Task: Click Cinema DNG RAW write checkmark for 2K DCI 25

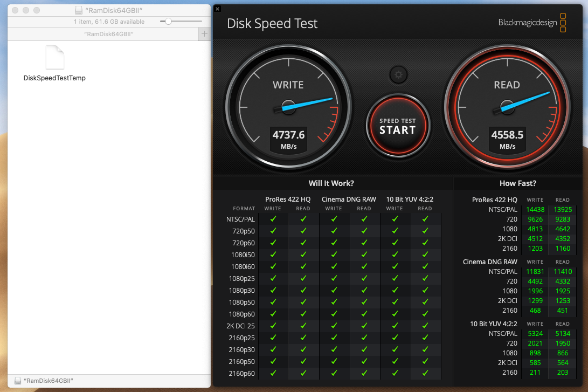Action: tap(334, 326)
